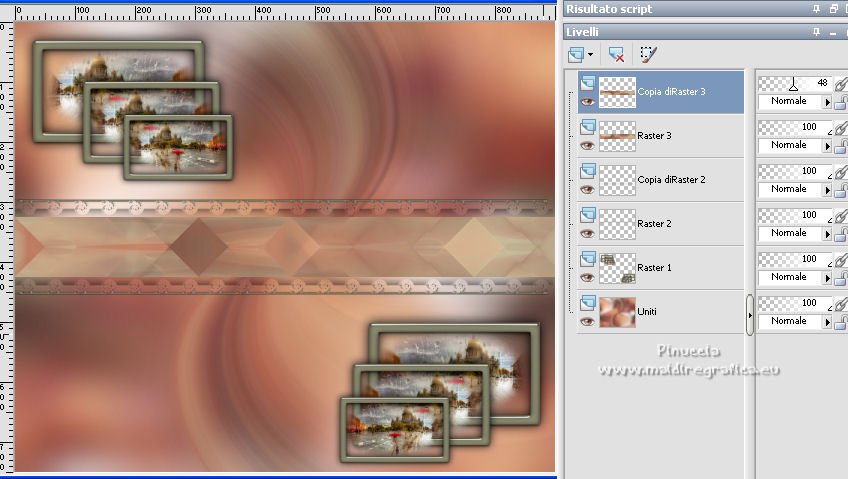Click layer type icon of Copia diRaster 2
This screenshot has height=479, width=848.
(588, 171)
